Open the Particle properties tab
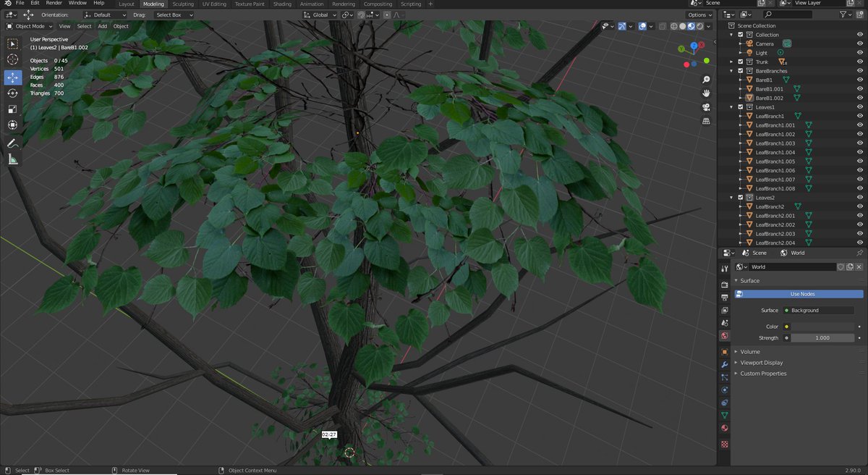This screenshot has width=868, height=475. 724,377
